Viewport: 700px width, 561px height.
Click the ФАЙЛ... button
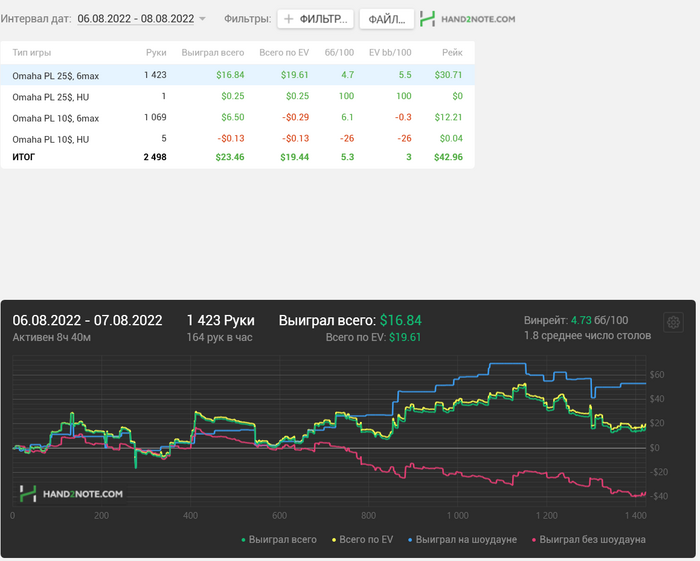(x=387, y=19)
